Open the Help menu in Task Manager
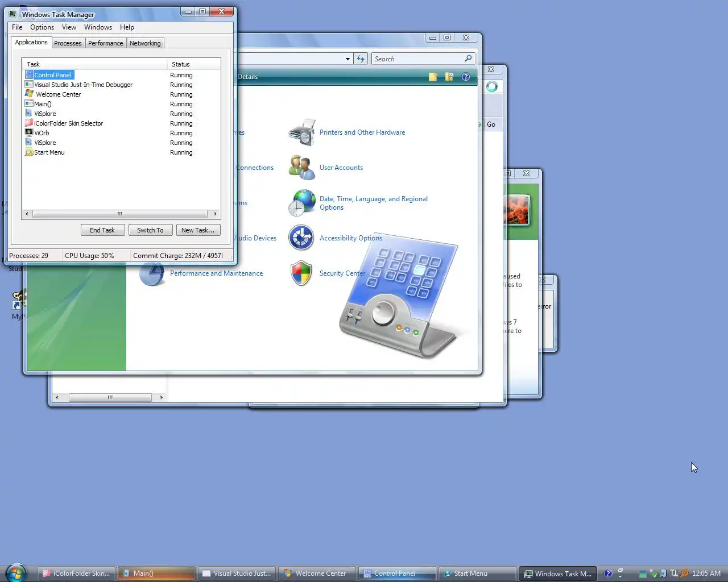 click(x=127, y=27)
